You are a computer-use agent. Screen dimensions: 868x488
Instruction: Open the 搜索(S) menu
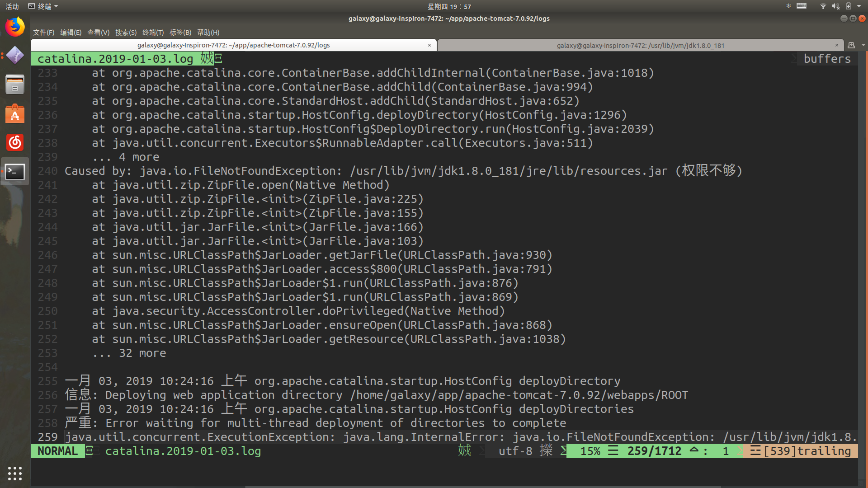click(x=126, y=33)
